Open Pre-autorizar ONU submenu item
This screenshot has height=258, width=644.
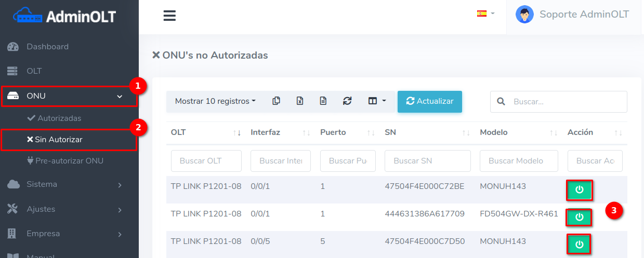coord(69,161)
